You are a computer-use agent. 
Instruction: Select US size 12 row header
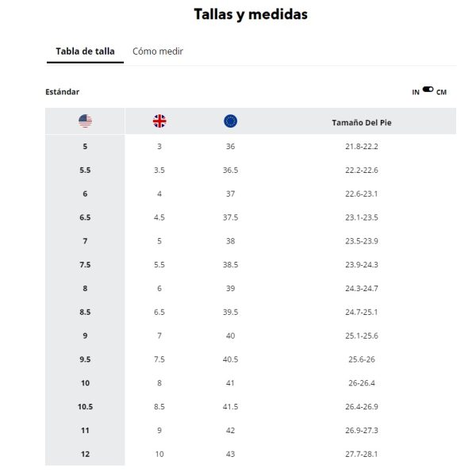pos(85,454)
